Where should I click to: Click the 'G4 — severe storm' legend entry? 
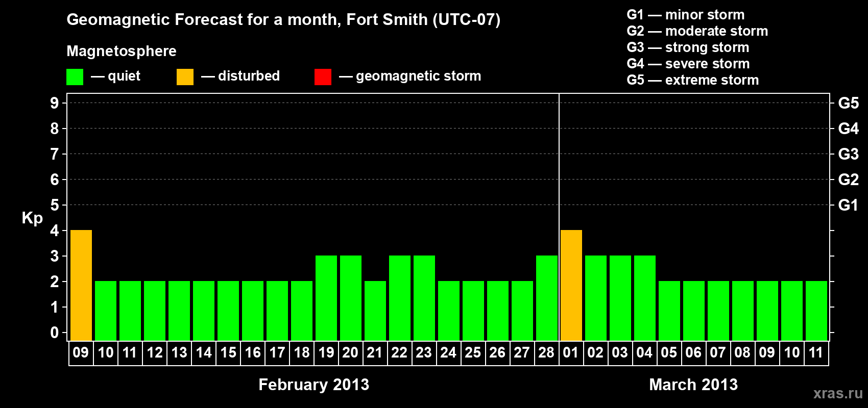pos(688,64)
